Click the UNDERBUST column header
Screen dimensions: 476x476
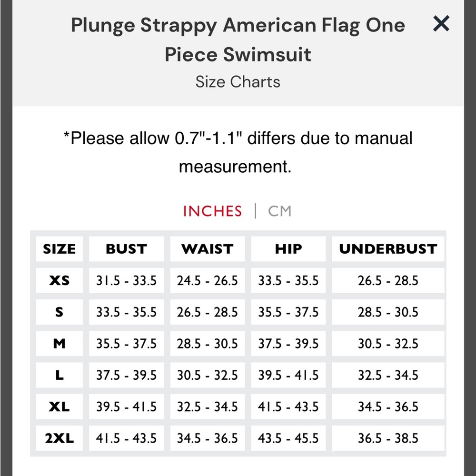(388, 249)
